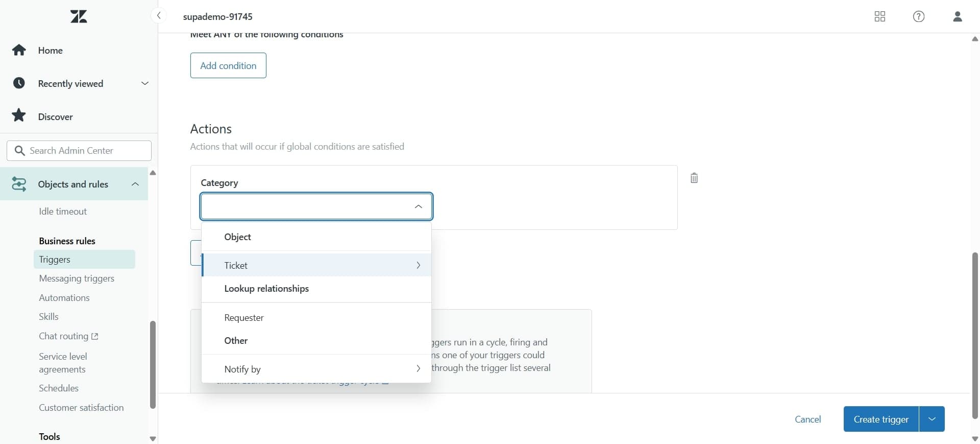Image resolution: width=980 pixels, height=444 pixels.
Task: Click the sidebar scroll-down arrow
Action: point(152,438)
